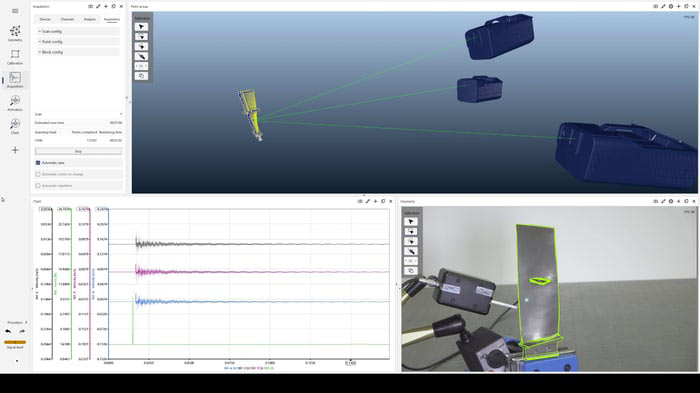Viewport: 700px width, 393px height.
Task: Click the pencil edit icon in the Chart panel header
Action: pyautogui.click(x=368, y=201)
